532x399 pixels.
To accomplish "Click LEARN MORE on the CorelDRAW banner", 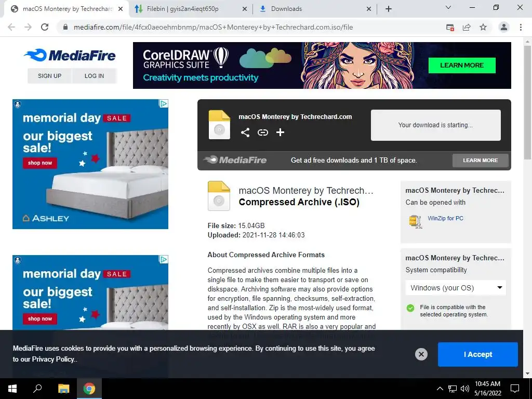I will click(462, 65).
